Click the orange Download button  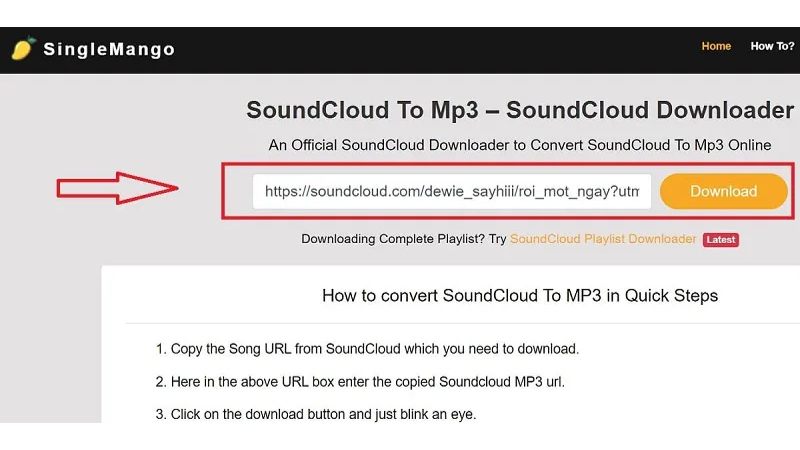coord(723,191)
